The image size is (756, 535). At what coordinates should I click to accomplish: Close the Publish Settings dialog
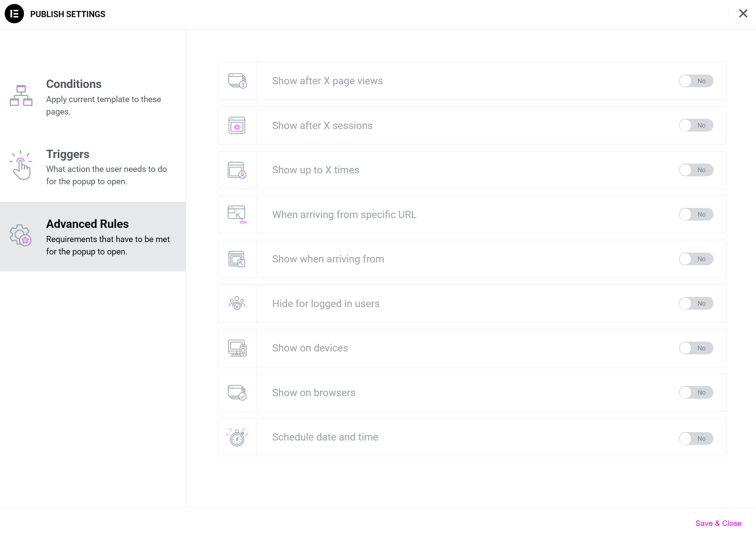pos(743,13)
